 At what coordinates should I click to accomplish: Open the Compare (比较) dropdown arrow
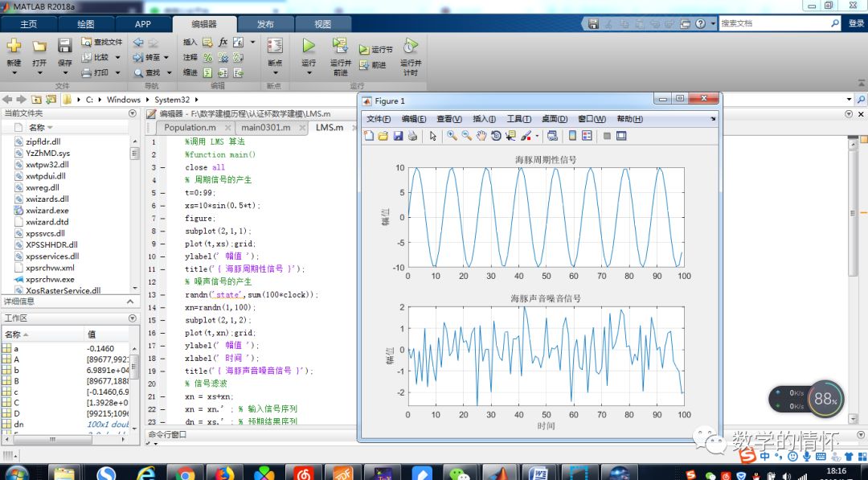(117, 58)
